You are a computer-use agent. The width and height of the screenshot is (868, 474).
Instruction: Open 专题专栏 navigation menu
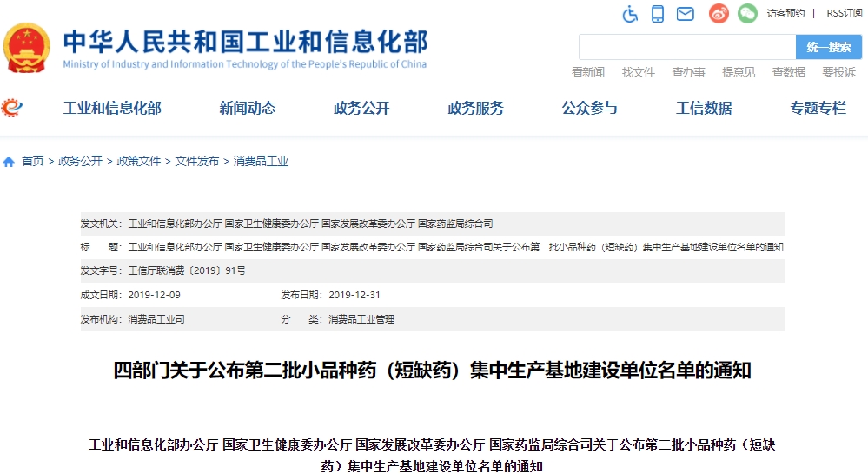point(818,108)
